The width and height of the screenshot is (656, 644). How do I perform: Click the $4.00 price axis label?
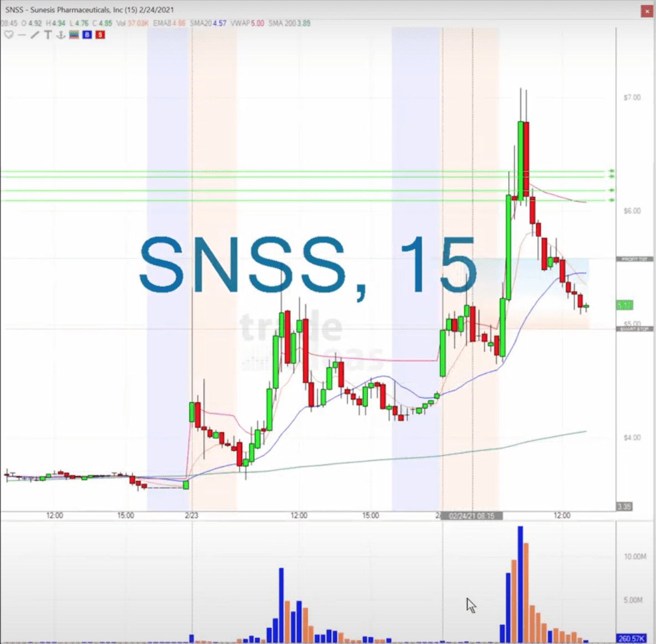[x=632, y=437]
